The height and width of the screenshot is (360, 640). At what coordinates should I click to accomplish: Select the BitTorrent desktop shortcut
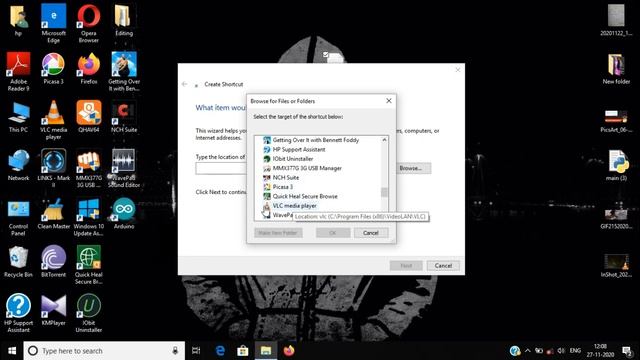(53, 262)
